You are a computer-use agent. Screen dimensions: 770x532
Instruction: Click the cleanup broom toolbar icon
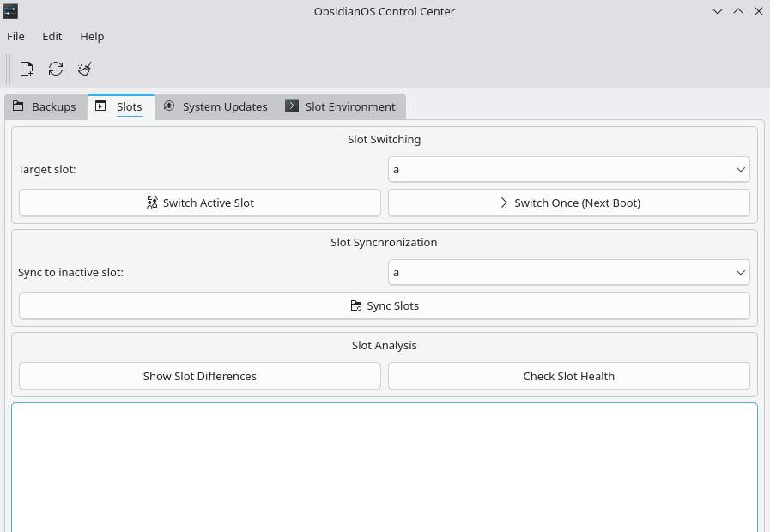[x=84, y=69]
